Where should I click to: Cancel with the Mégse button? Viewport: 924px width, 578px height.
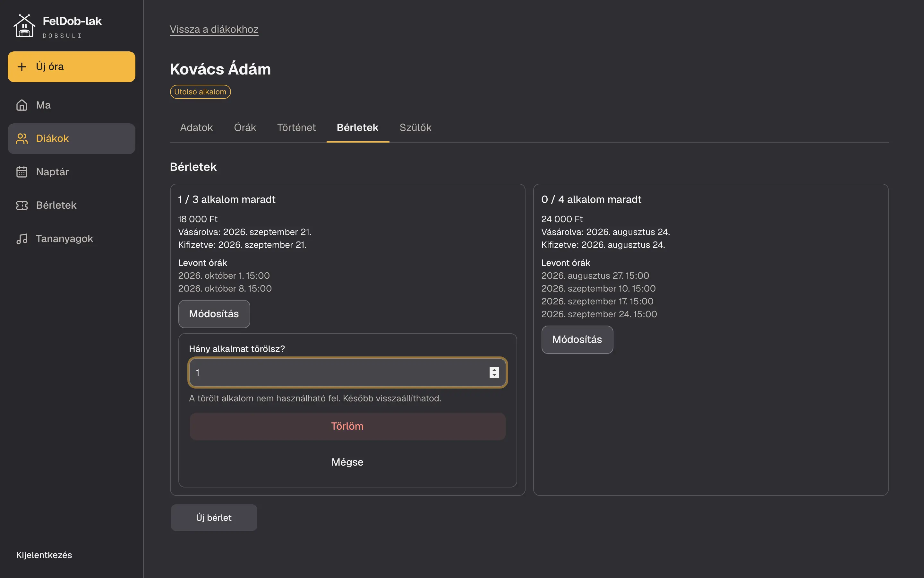(x=347, y=462)
